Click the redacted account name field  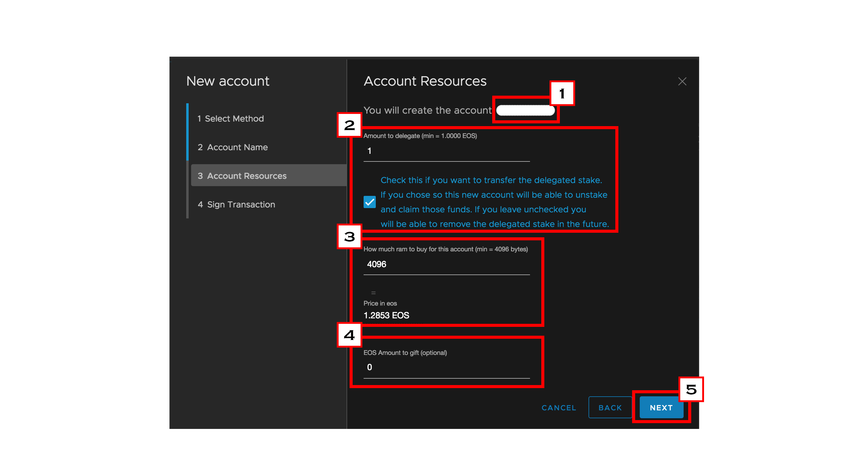pyautogui.click(x=525, y=110)
